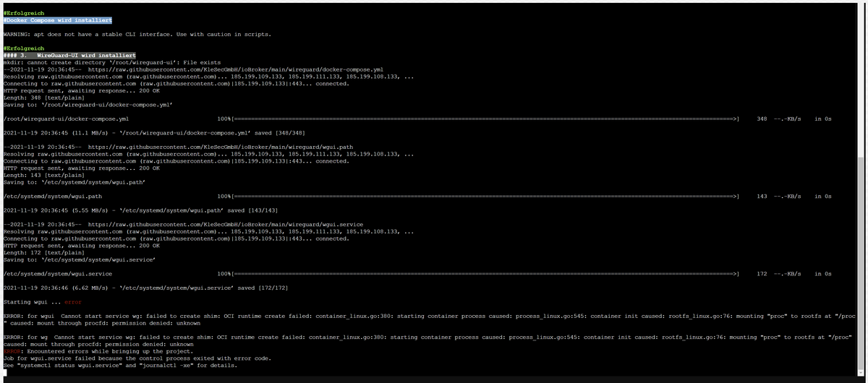Click the 'See "systemctl status wgui.service"' hint line

coord(121,365)
